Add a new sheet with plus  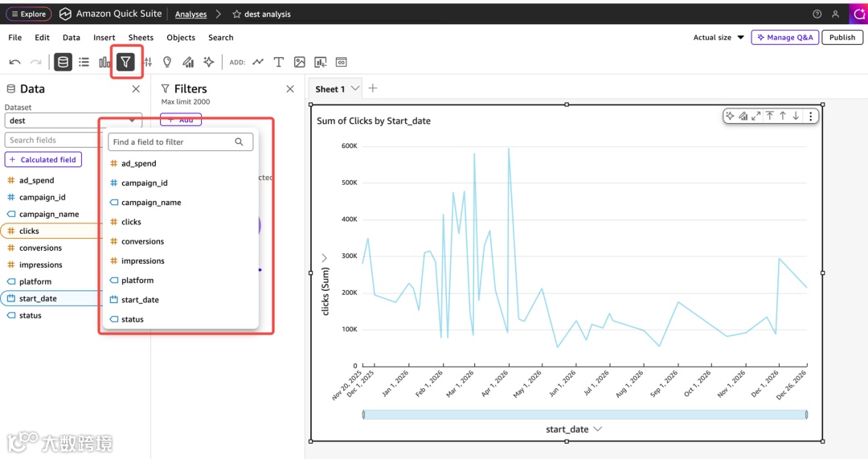(x=373, y=88)
